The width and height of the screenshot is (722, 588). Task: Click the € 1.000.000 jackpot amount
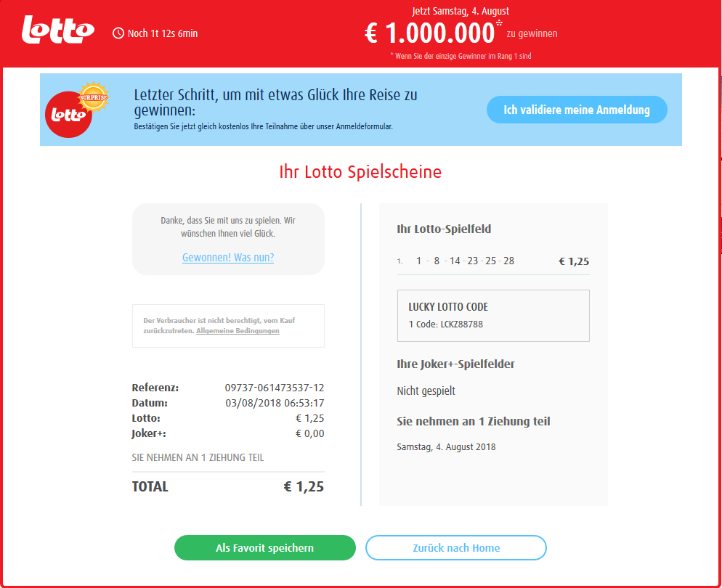point(429,33)
